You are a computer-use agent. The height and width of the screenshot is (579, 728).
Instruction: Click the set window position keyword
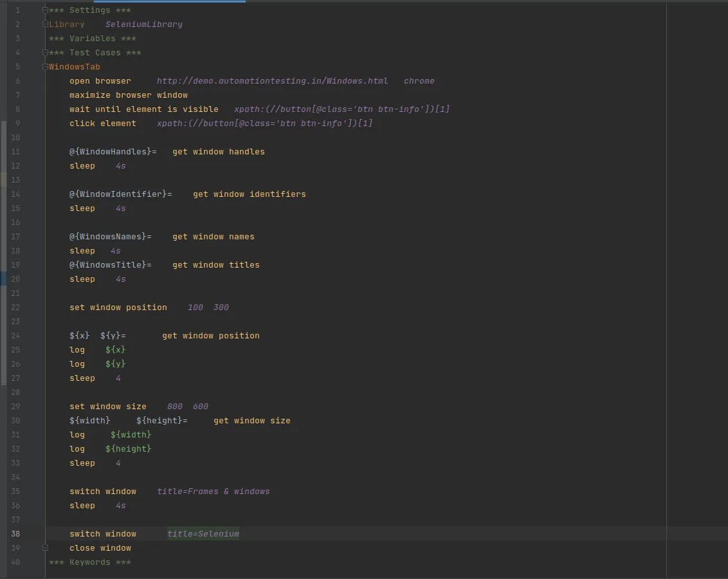pyautogui.click(x=118, y=307)
